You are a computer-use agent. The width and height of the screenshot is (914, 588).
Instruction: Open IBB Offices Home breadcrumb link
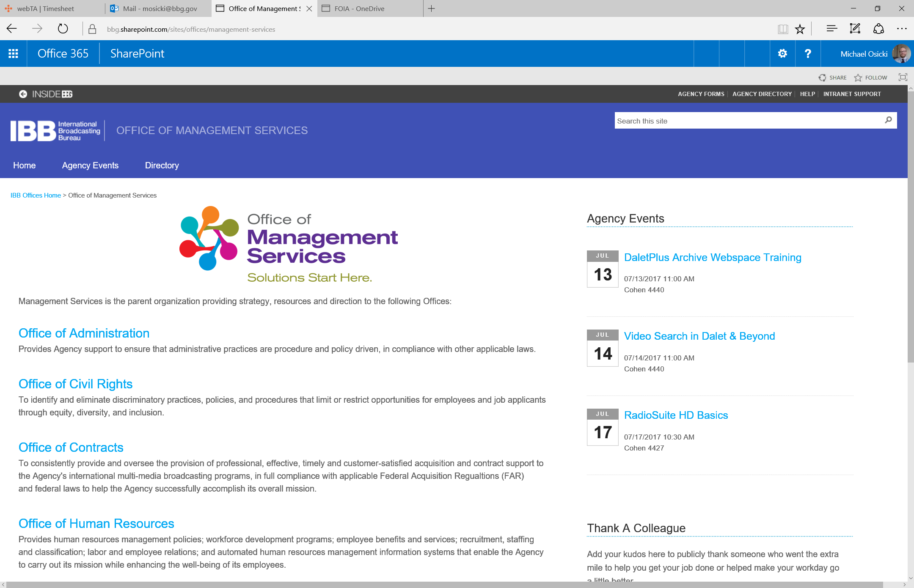[x=36, y=195]
